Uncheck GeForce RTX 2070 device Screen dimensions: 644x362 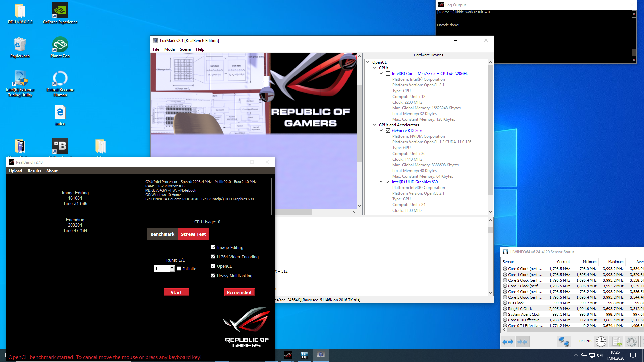pos(388,131)
